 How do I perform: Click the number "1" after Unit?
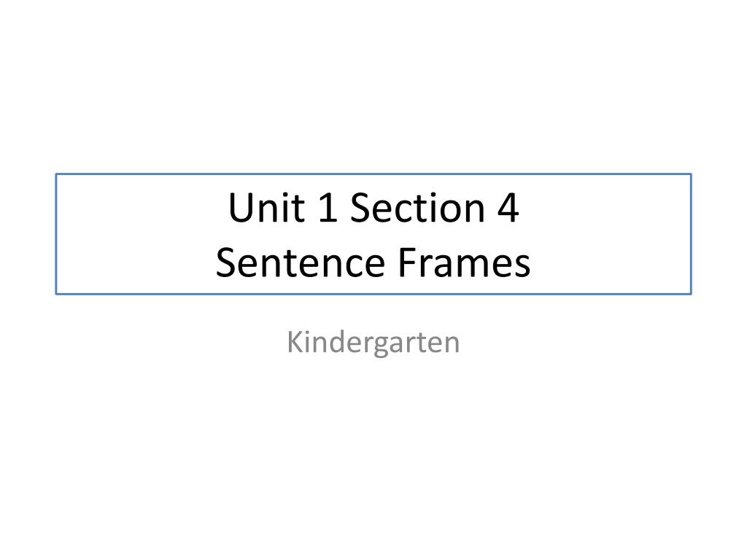pyautogui.click(x=328, y=207)
